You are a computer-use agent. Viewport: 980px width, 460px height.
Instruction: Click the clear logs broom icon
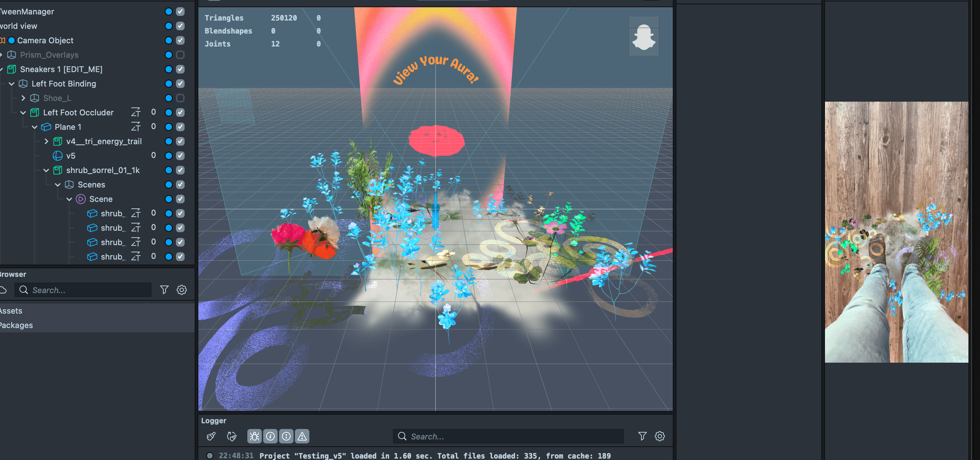click(x=211, y=436)
